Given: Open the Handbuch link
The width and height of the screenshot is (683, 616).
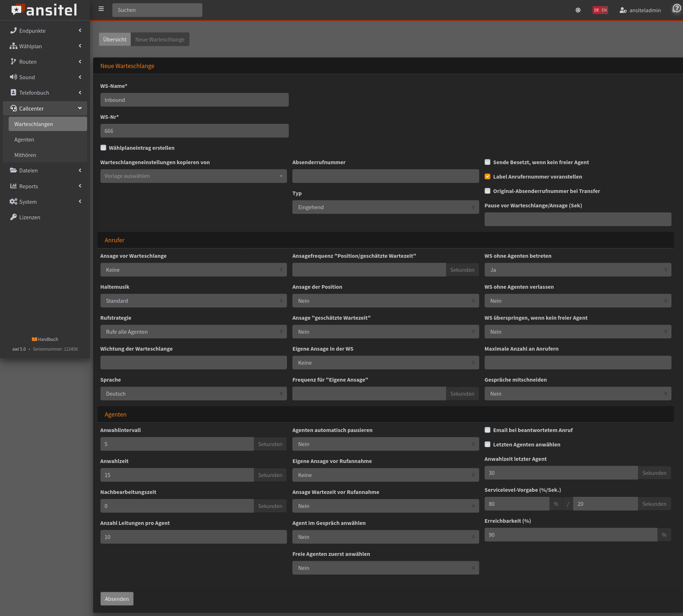Looking at the screenshot, I should click(x=45, y=339).
